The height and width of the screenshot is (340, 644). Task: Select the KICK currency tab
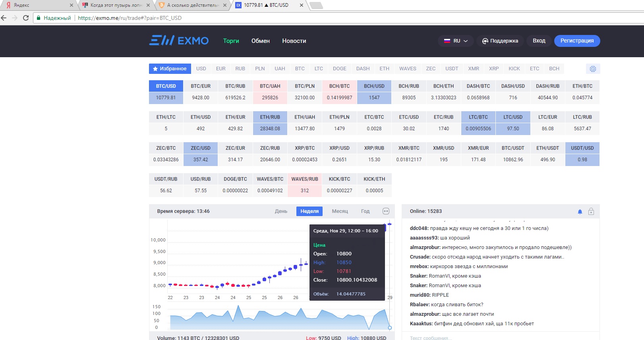click(514, 69)
